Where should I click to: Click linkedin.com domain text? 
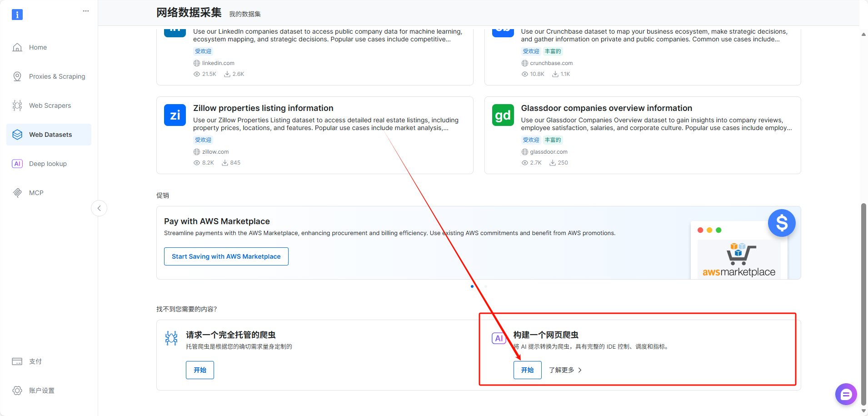pyautogui.click(x=218, y=63)
